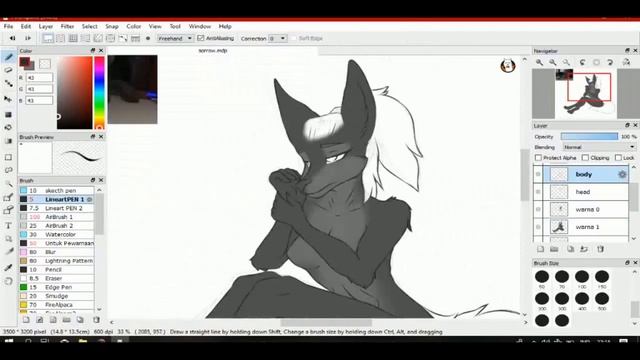The width and height of the screenshot is (640, 360).
Task: Open the Snap menu
Action: pyautogui.click(x=112, y=26)
